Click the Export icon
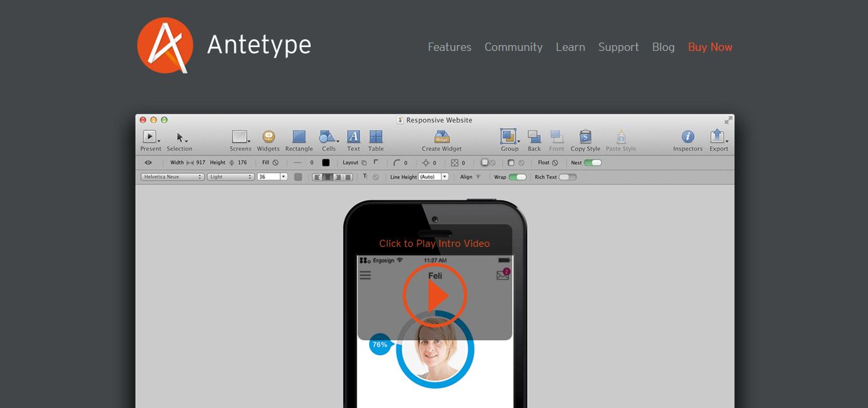 coord(717,136)
